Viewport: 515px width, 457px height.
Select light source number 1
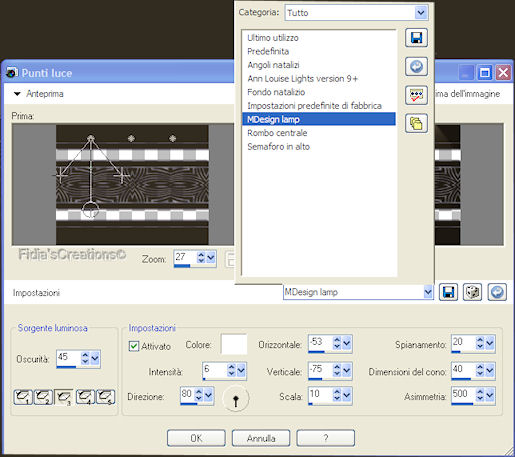click(x=23, y=397)
